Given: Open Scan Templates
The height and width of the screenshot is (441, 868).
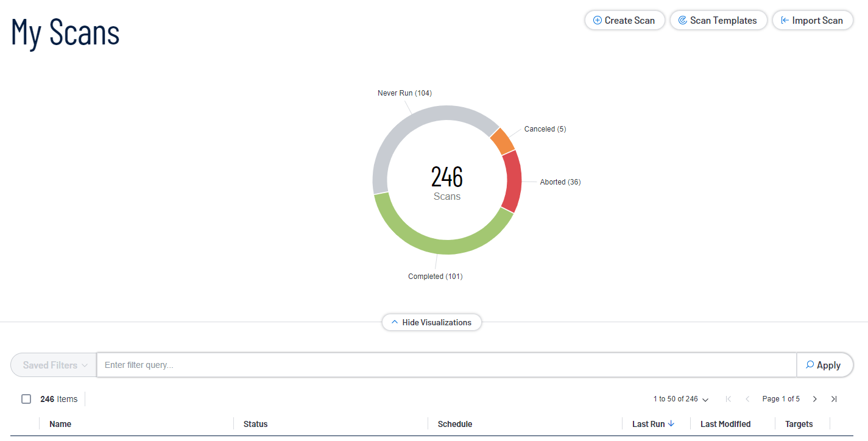Looking at the screenshot, I should (x=718, y=20).
